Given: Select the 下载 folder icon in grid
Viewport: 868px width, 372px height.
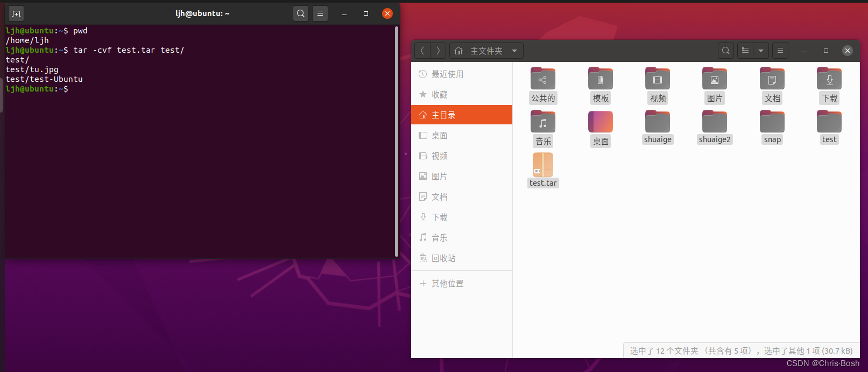Looking at the screenshot, I should point(829,79).
